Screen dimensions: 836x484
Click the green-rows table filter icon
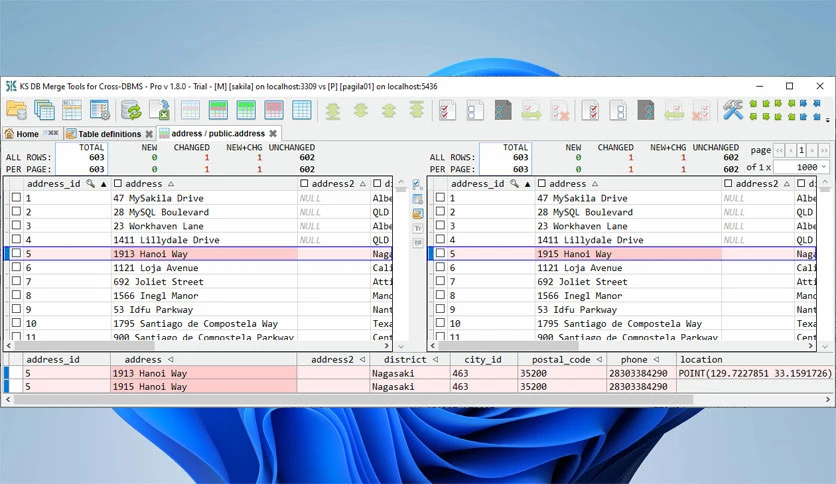[246, 110]
